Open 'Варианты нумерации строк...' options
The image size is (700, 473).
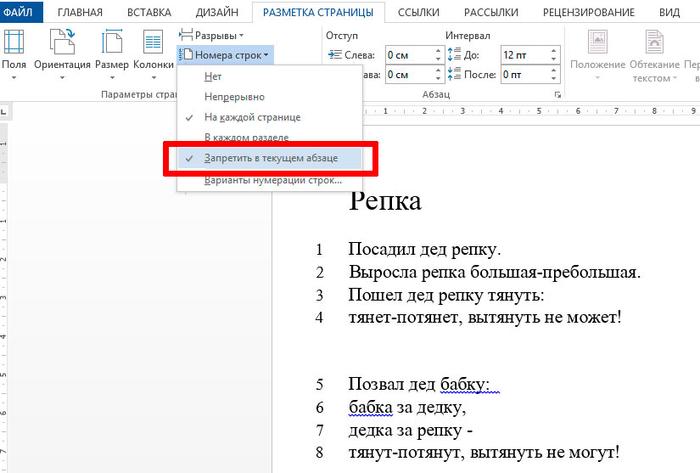pyautogui.click(x=273, y=181)
